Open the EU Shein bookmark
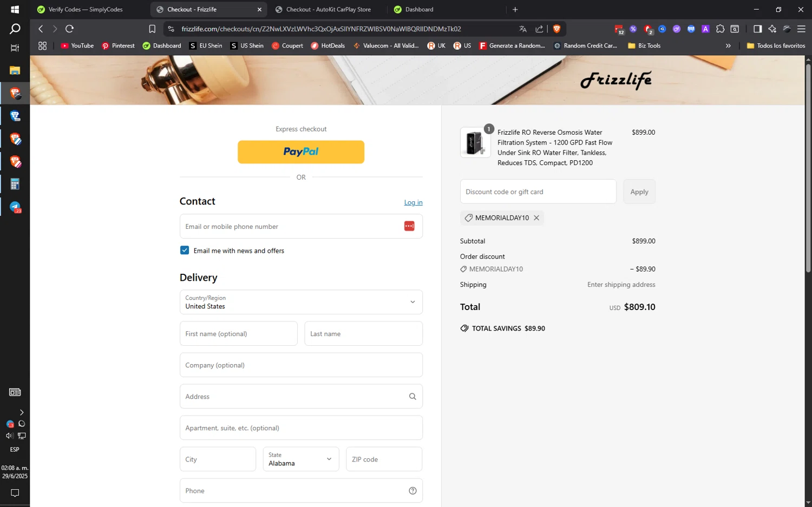 click(x=206, y=45)
